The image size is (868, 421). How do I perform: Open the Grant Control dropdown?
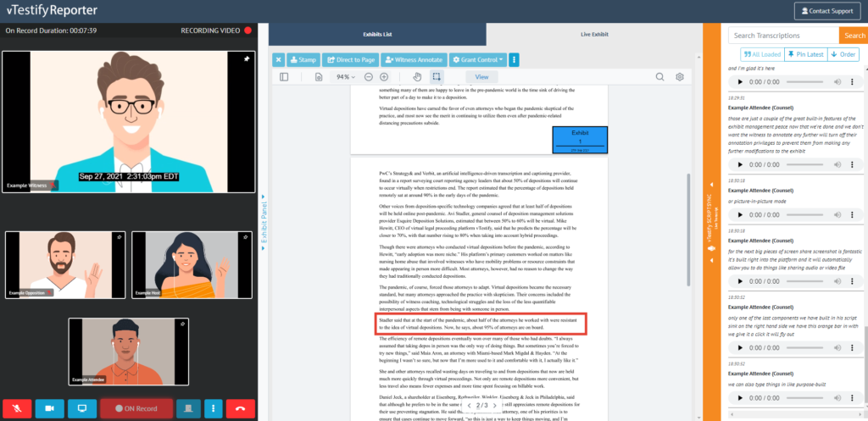tap(478, 60)
